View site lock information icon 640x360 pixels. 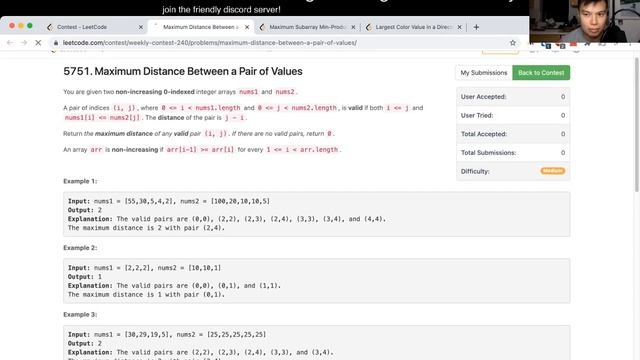[56, 42]
